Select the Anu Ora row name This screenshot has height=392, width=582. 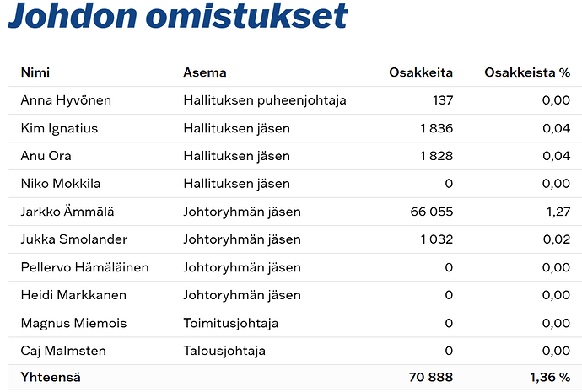[x=46, y=156]
